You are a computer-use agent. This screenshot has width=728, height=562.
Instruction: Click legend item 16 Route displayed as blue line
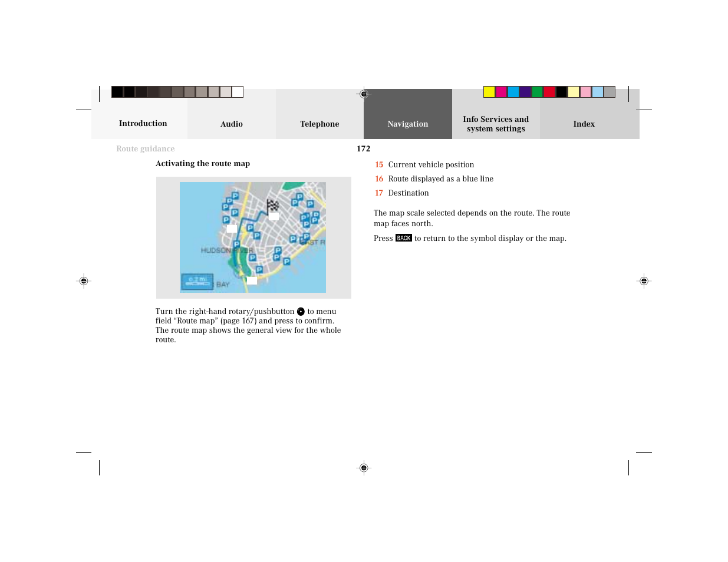(x=434, y=179)
